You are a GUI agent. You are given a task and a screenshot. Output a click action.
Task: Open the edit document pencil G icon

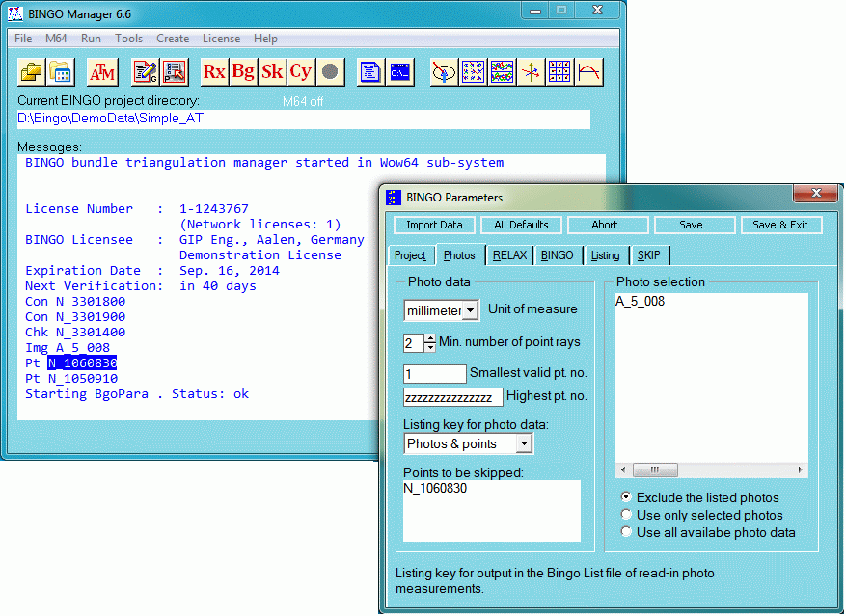tap(145, 71)
